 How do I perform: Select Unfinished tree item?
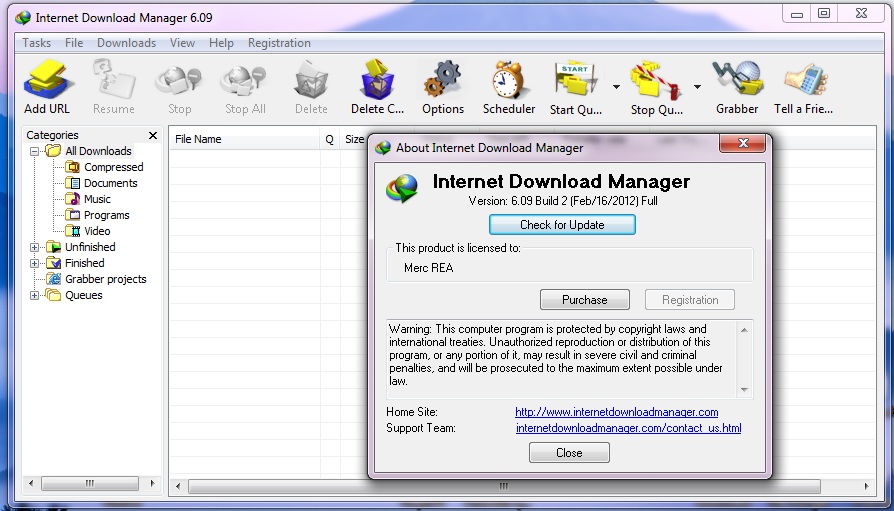click(x=90, y=247)
